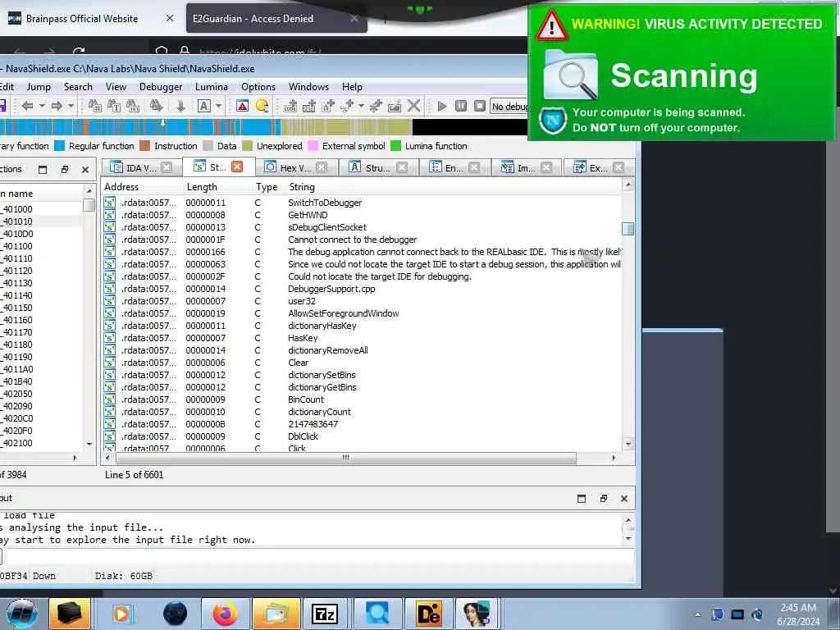
Task: Float the Functions panel with its undock icon
Action: coord(64,170)
